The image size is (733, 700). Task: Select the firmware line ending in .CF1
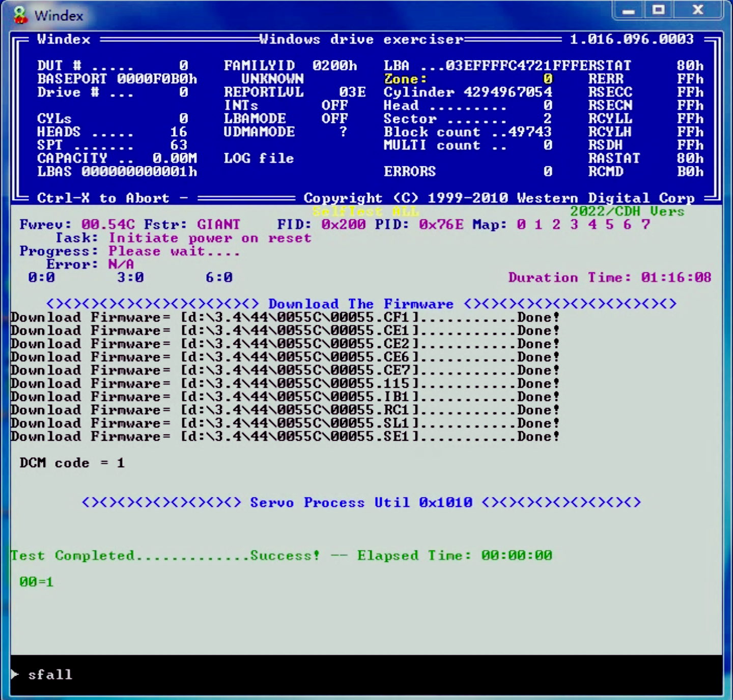click(284, 318)
